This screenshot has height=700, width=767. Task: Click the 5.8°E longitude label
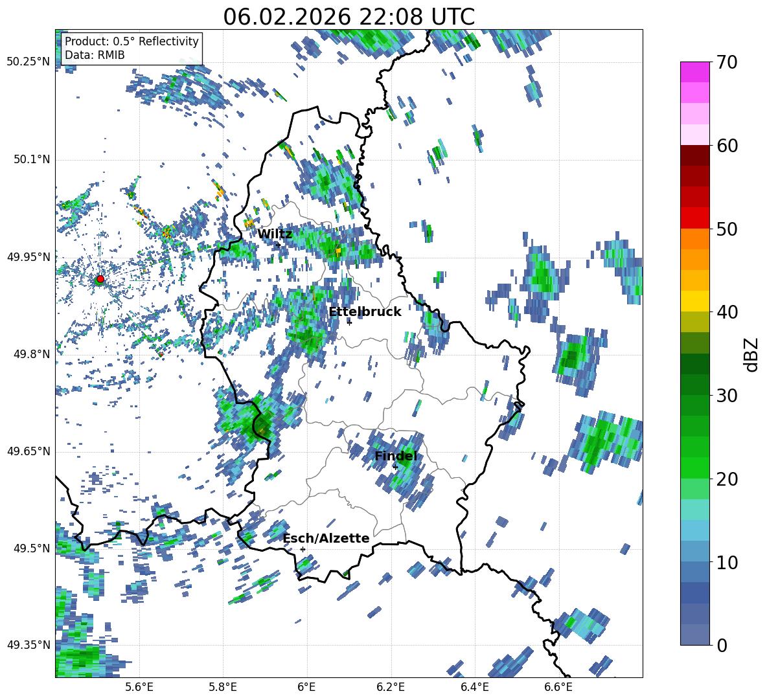point(223,688)
